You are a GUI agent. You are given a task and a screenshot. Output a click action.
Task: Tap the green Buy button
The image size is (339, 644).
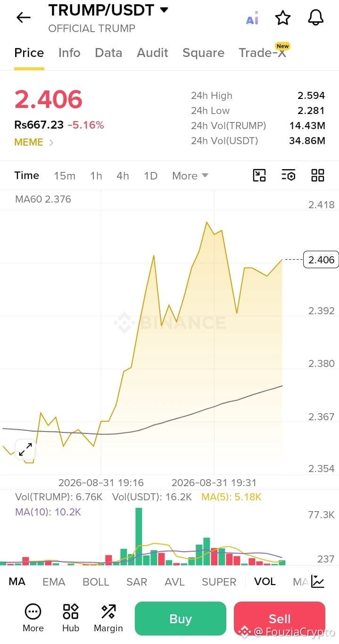[x=181, y=619]
